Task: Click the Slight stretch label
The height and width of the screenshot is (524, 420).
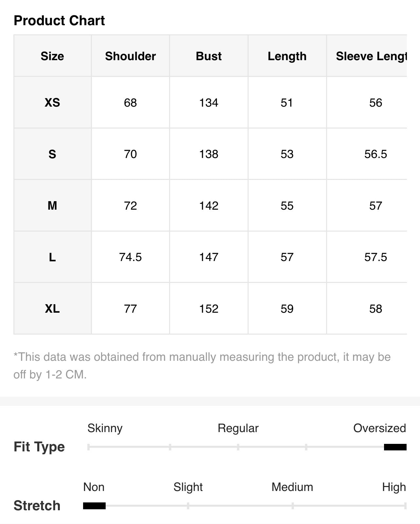Action: pyautogui.click(x=188, y=487)
